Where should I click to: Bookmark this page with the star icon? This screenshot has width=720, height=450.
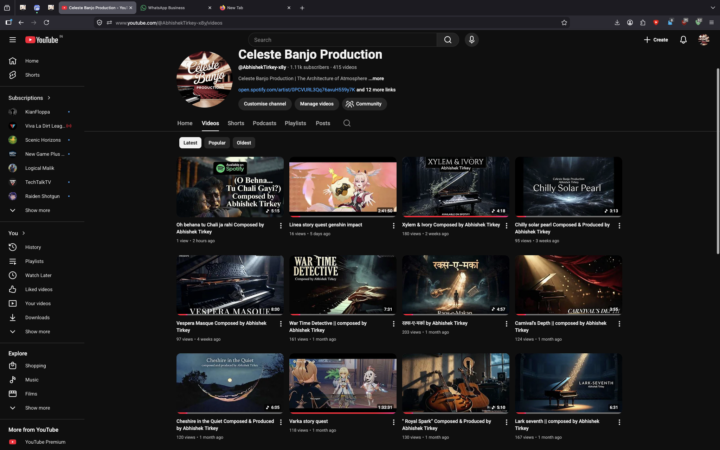(x=564, y=22)
